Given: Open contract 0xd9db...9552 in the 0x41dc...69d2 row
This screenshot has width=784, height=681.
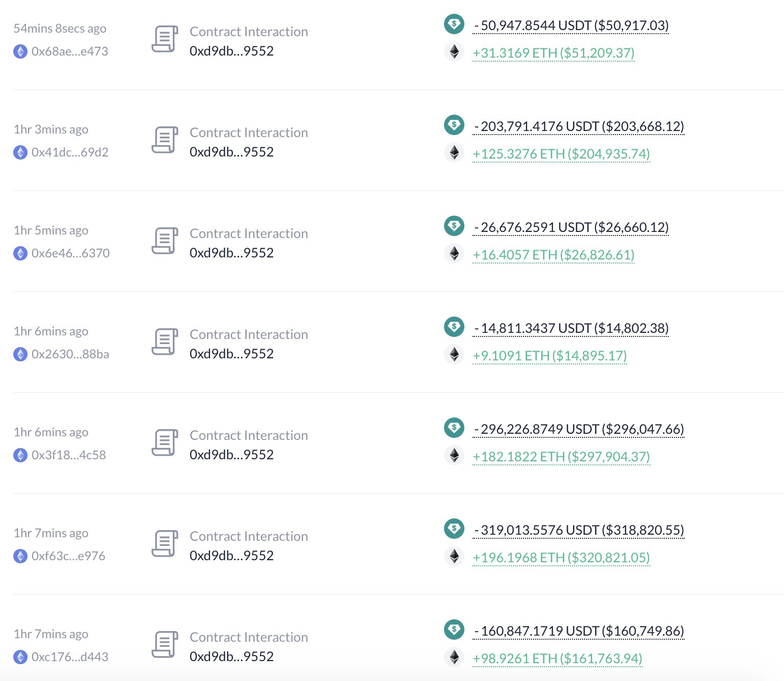Looking at the screenshot, I should 231,152.
